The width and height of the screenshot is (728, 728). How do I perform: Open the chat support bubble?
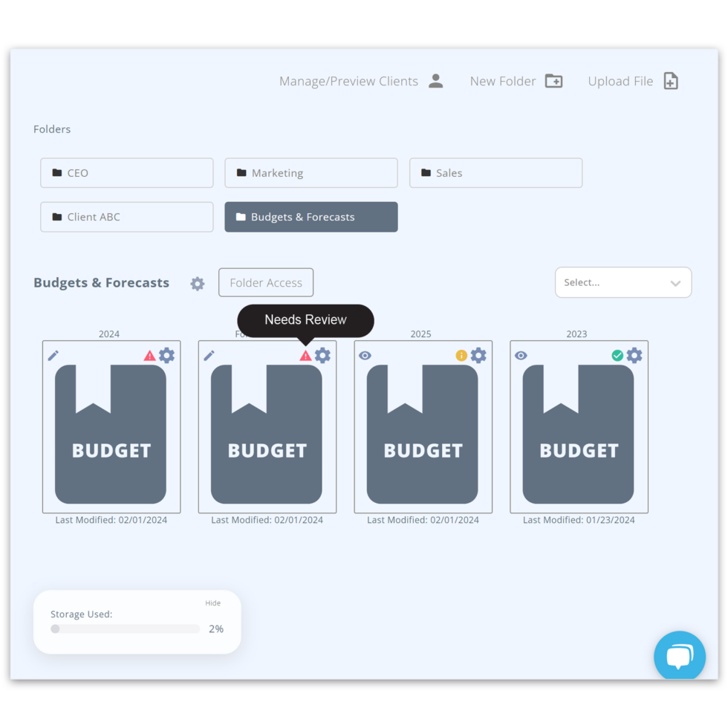pyautogui.click(x=679, y=656)
